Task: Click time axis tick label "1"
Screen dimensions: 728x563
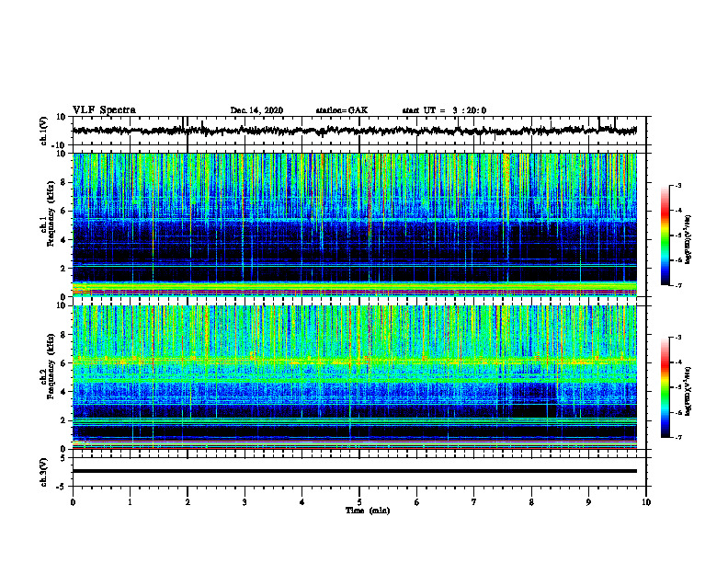Action: (x=130, y=502)
